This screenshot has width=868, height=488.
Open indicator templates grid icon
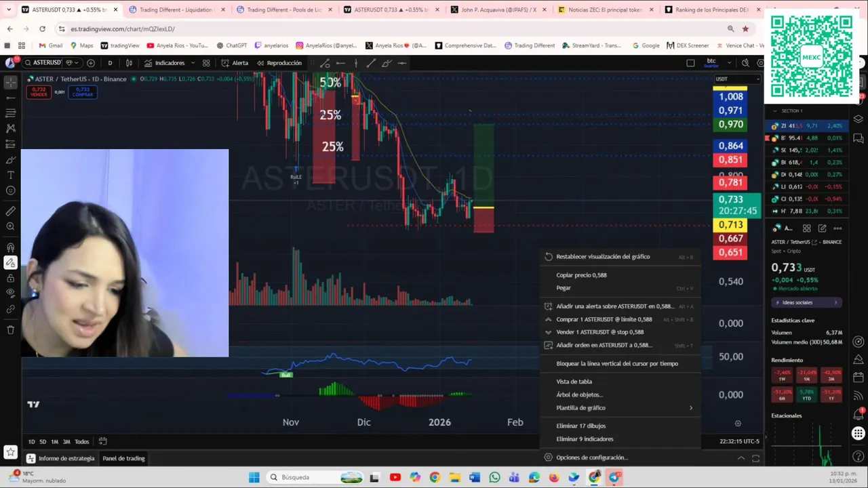click(x=206, y=63)
